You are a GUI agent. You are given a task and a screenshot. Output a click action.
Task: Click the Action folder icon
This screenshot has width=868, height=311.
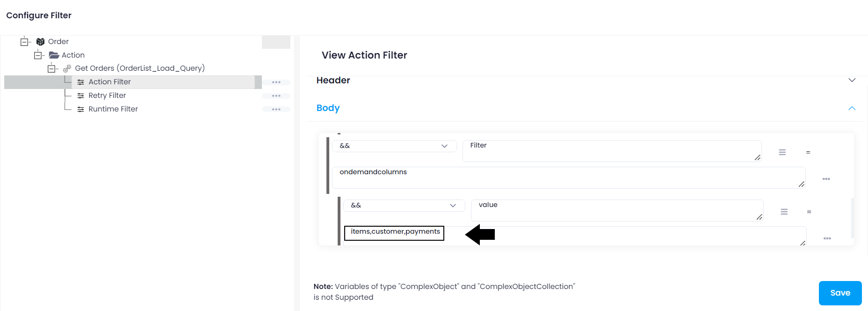pos(54,55)
